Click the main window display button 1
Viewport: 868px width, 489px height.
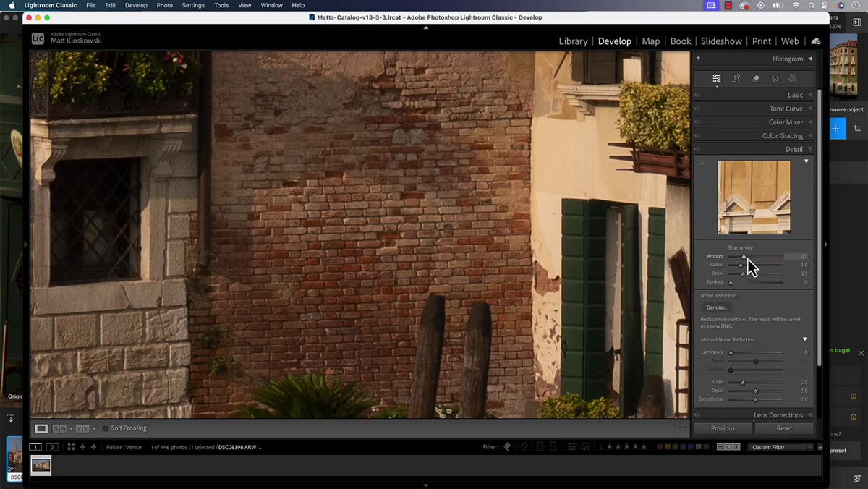(35, 447)
